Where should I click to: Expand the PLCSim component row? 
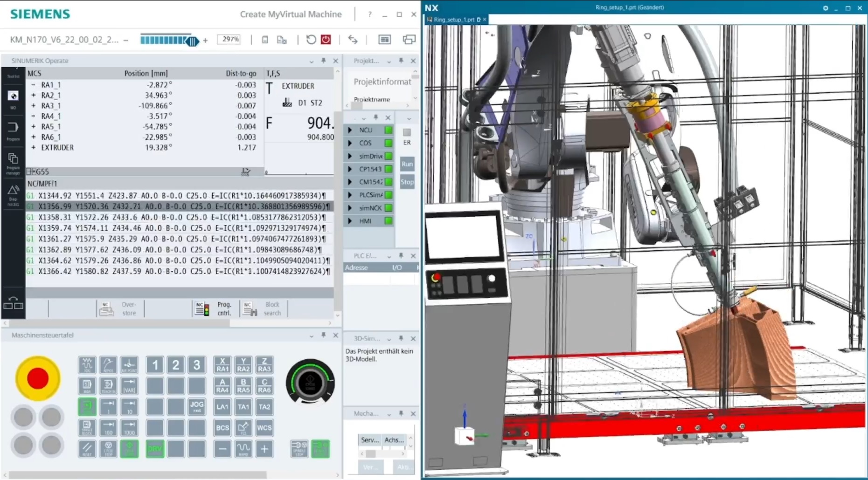click(350, 195)
